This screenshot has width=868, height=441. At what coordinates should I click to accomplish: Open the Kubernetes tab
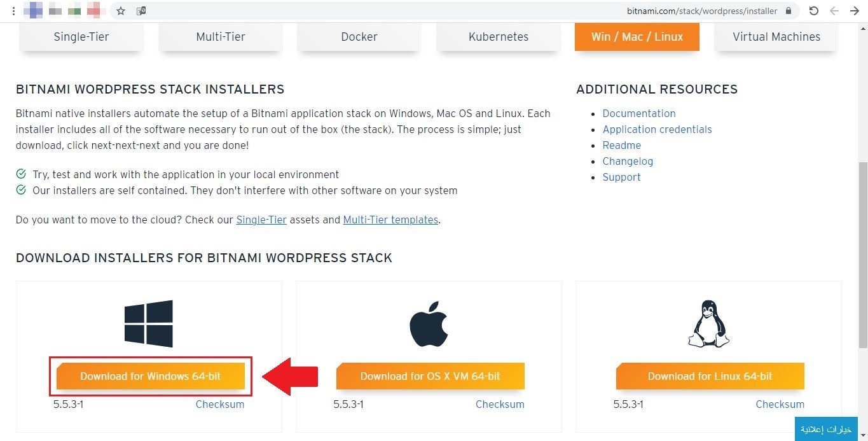pyautogui.click(x=498, y=37)
